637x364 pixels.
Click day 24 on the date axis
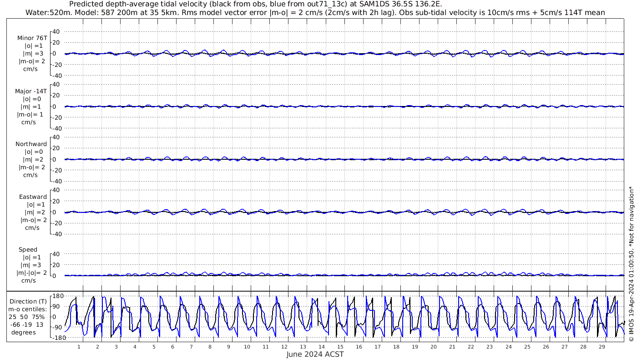(x=508, y=347)
